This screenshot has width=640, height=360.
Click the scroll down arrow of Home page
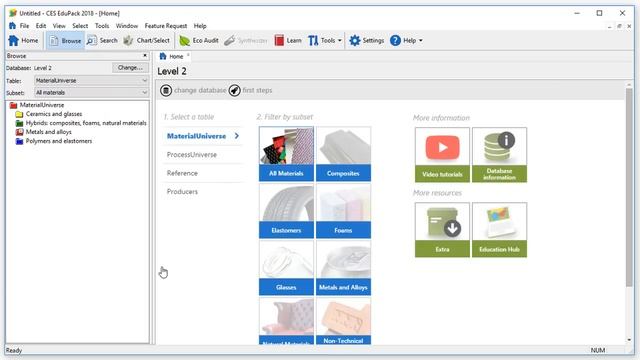629,340
